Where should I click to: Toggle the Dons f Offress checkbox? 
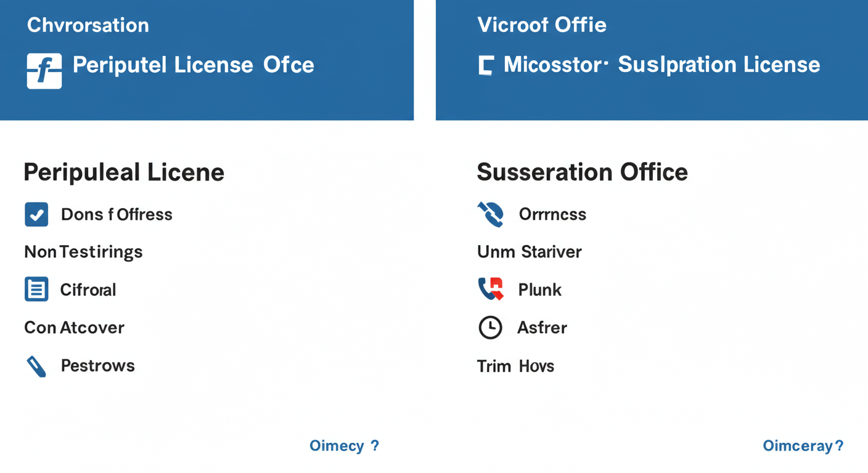point(36,214)
